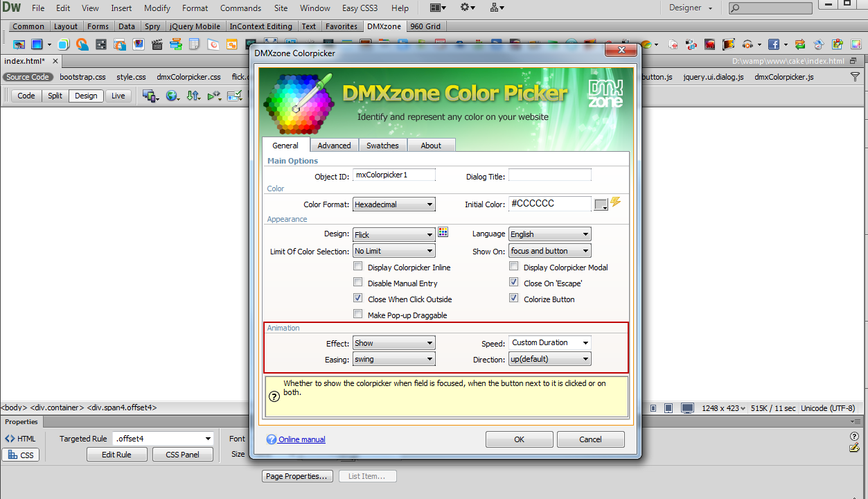Click the lightning bolt dynamic data icon
868x499 pixels.
click(615, 202)
